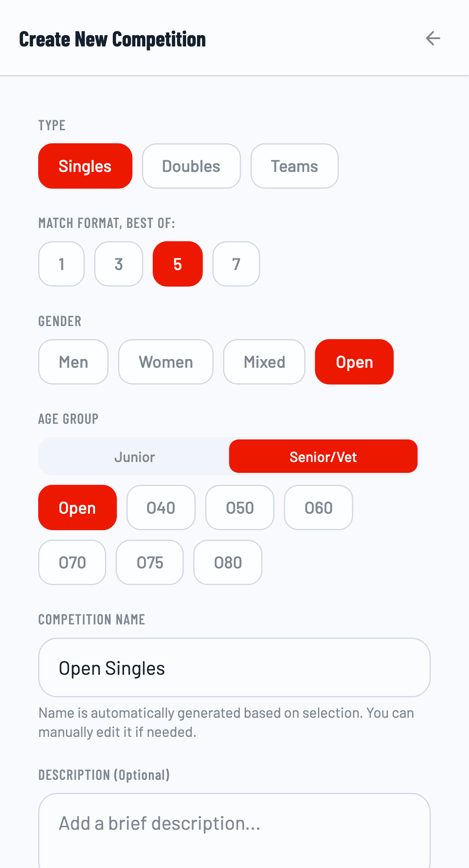Screen dimensions: 469x868
Task: Keep Senior/Vet age group selected
Action: (323, 456)
